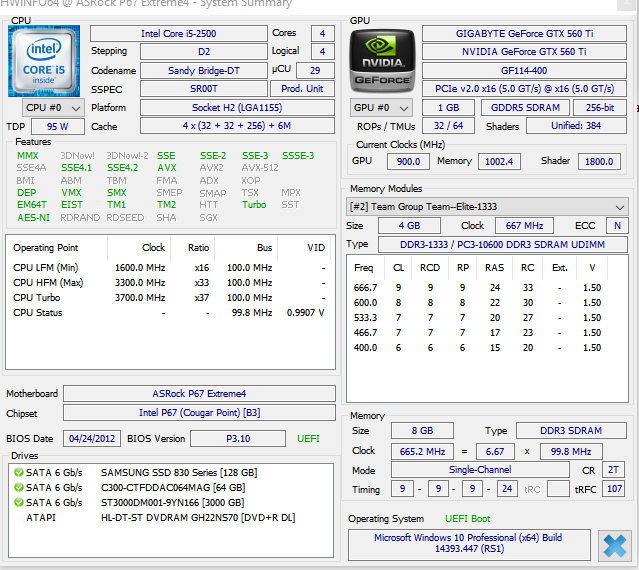Click the Sandy Bridge-DT codename field
This screenshot has width=639, height=570.
tap(204, 70)
